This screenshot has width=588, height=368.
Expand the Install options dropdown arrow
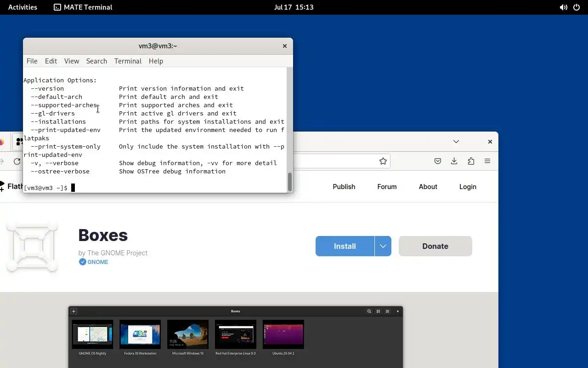click(383, 246)
